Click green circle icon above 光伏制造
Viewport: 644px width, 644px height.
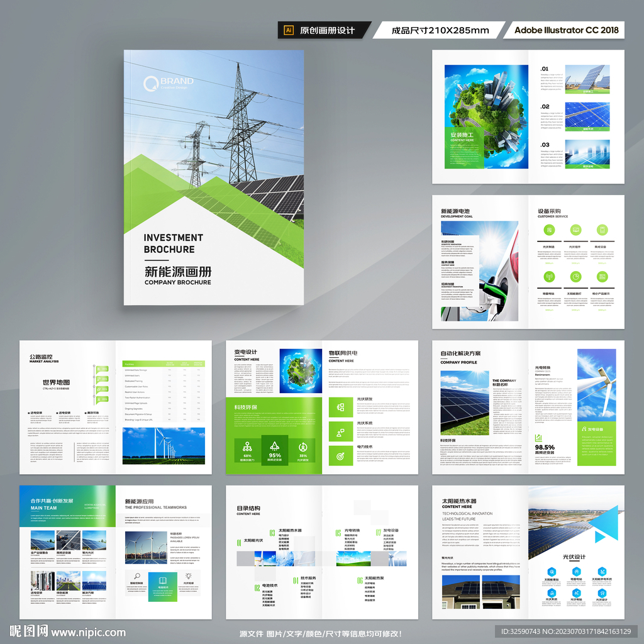(x=548, y=230)
